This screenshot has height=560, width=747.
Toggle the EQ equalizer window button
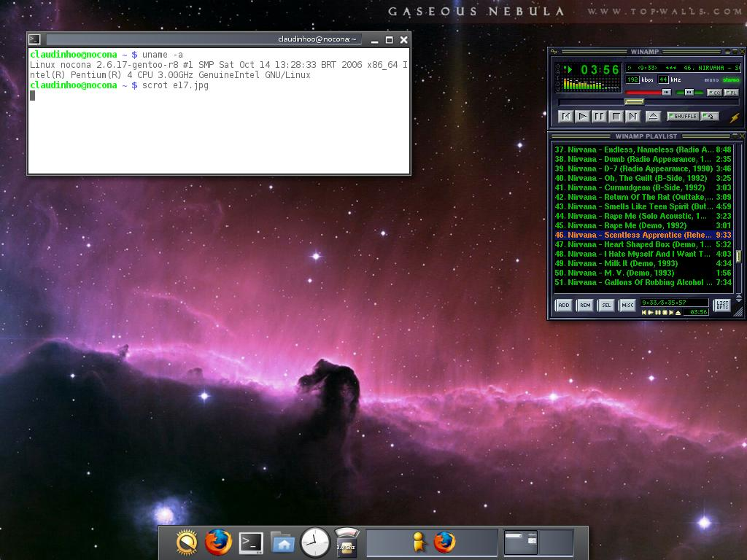715,93
